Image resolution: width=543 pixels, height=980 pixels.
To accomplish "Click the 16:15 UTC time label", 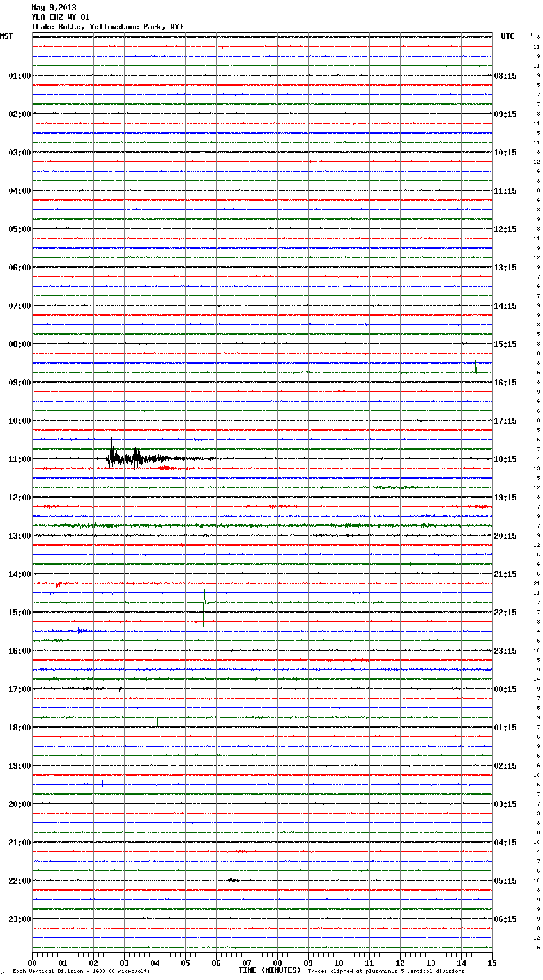I will click(505, 383).
